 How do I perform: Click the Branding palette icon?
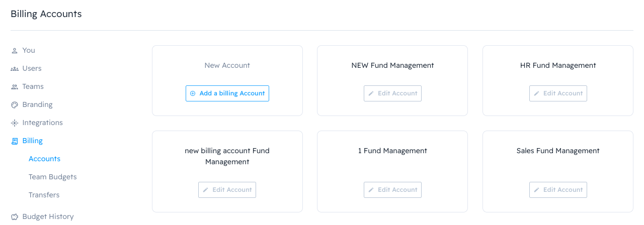(x=15, y=105)
